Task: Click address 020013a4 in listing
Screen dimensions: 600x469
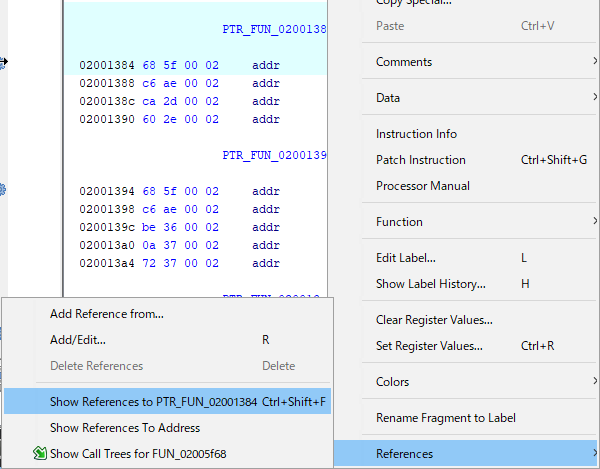Action: (107, 263)
